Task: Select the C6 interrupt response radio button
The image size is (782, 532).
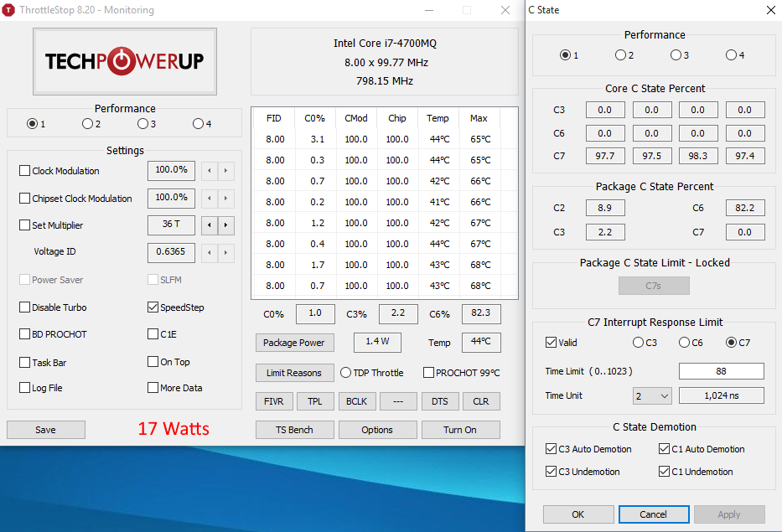Action: point(684,343)
